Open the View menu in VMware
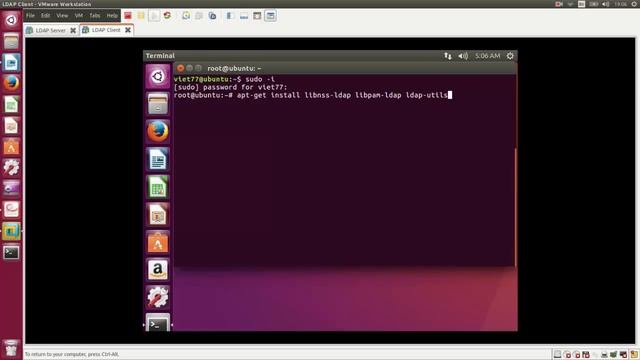 62,16
